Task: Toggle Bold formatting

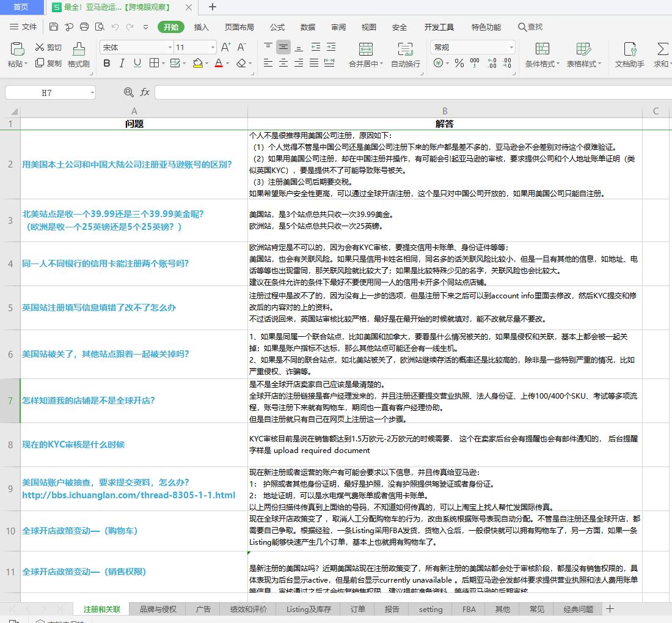Action: tap(107, 63)
